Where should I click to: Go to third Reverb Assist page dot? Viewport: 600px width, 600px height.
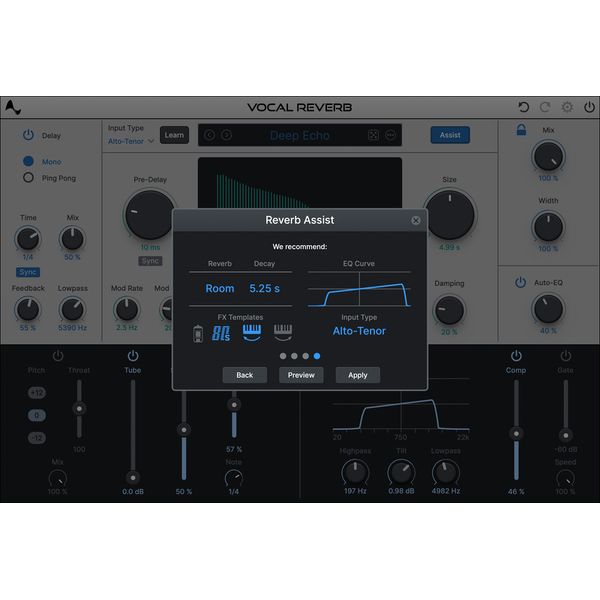pos(305,356)
